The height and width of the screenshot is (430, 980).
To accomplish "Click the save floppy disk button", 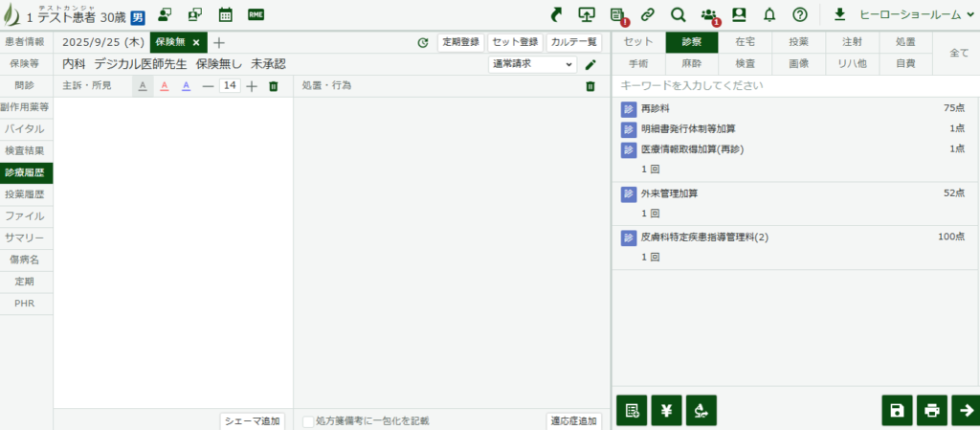I will (897, 410).
